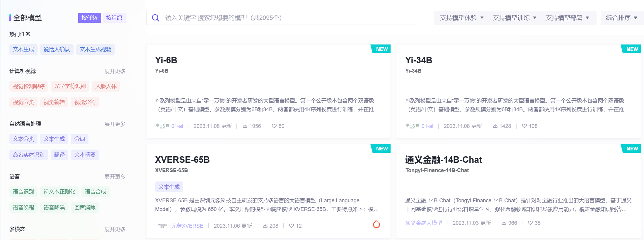Click the download icon on 通义金融-14B-Chat card

[x=504, y=223]
